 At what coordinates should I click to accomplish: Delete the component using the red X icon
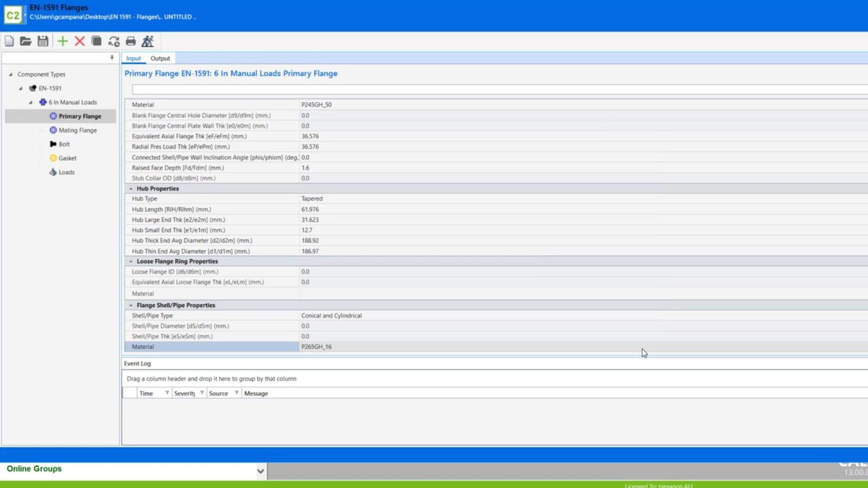[80, 41]
